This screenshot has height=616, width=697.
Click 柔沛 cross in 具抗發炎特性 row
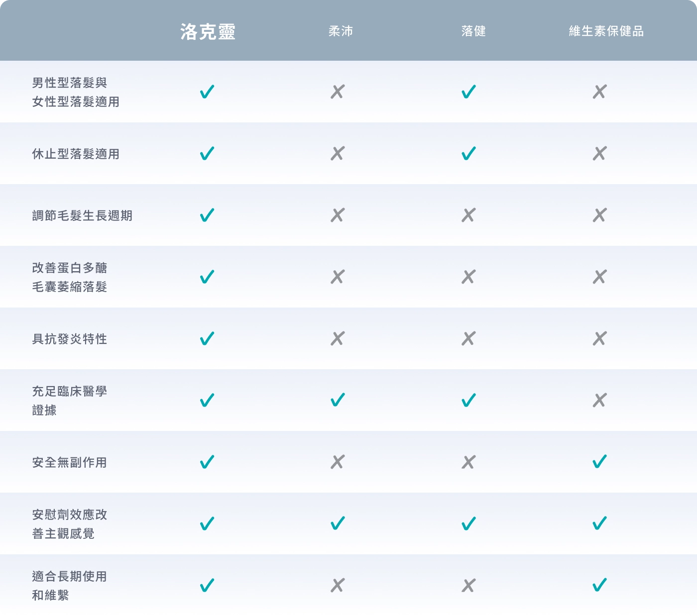click(338, 338)
